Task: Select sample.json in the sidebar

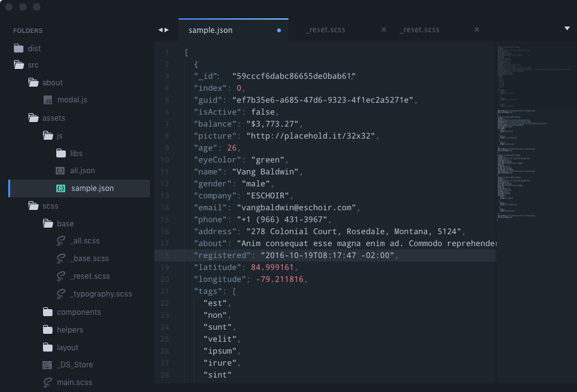Action: (x=79, y=188)
